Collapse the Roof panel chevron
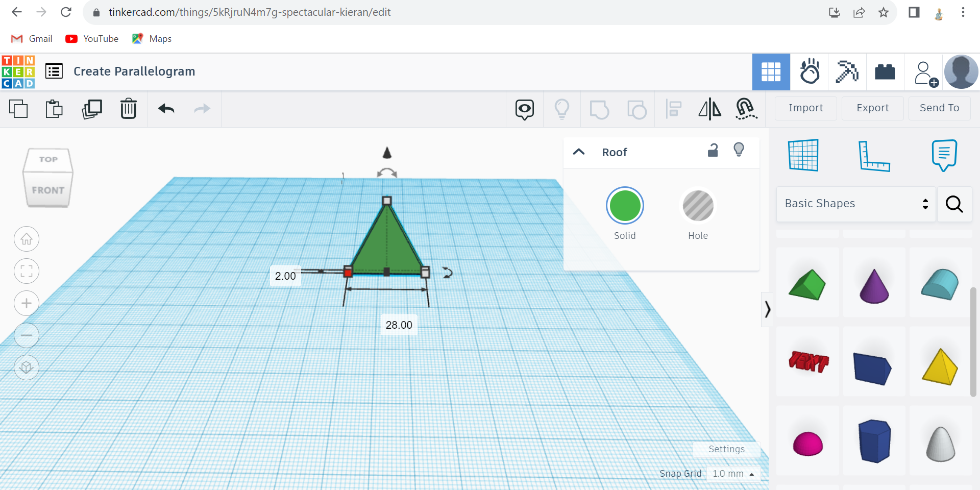Image resolution: width=980 pixels, height=490 pixels. (579, 152)
